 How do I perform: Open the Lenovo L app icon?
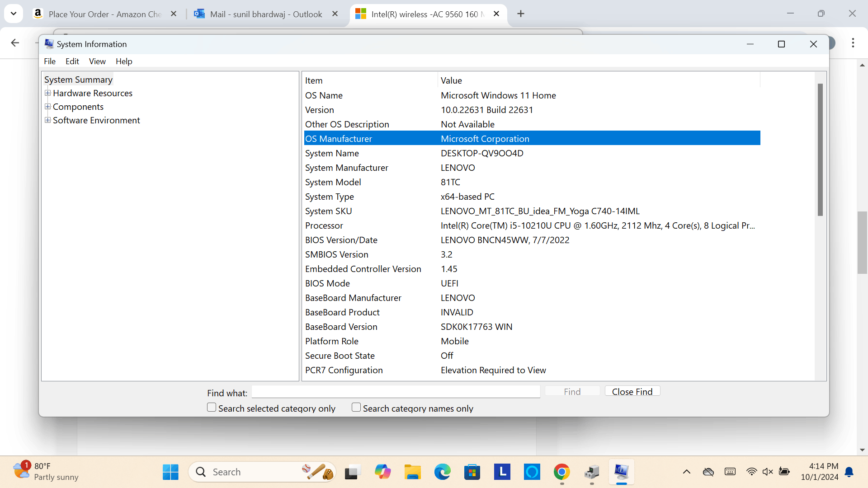click(502, 472)
